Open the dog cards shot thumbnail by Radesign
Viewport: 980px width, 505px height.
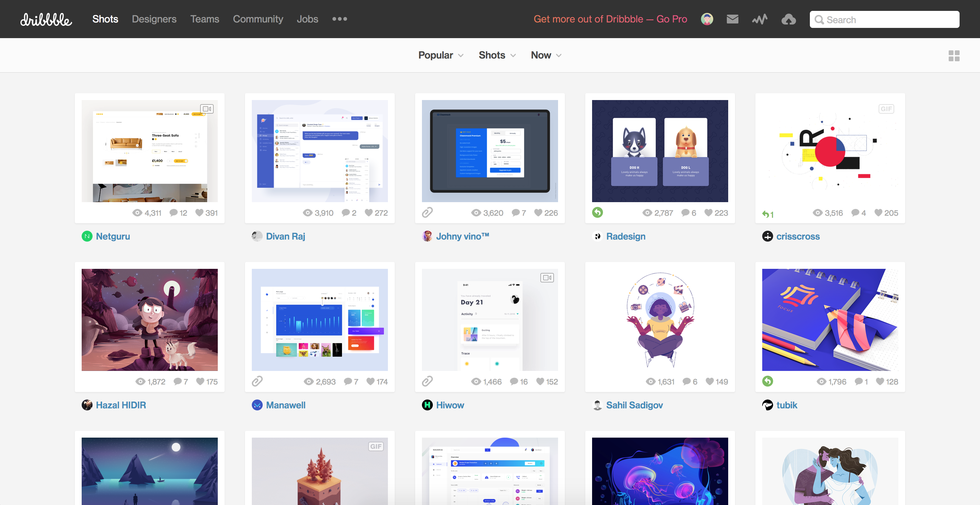660,151
